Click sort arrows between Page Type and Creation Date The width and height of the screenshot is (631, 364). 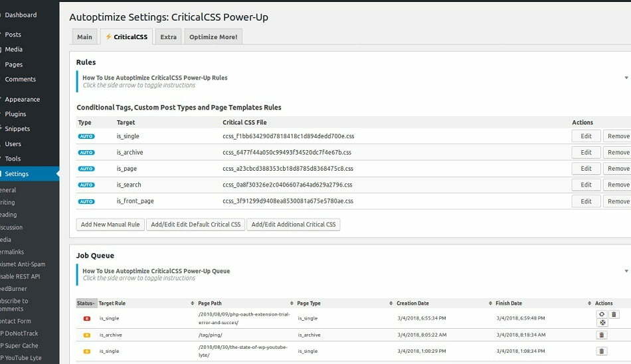click(391, 303)
